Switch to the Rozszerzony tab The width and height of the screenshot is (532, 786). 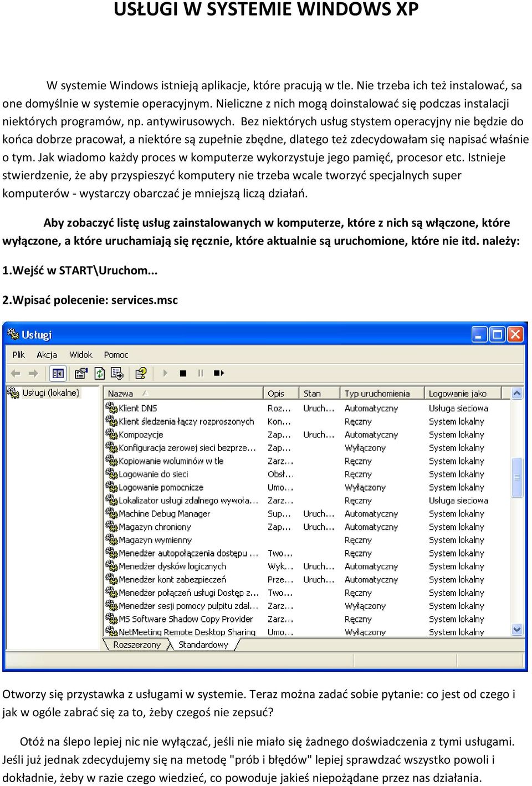coord(136,645)
